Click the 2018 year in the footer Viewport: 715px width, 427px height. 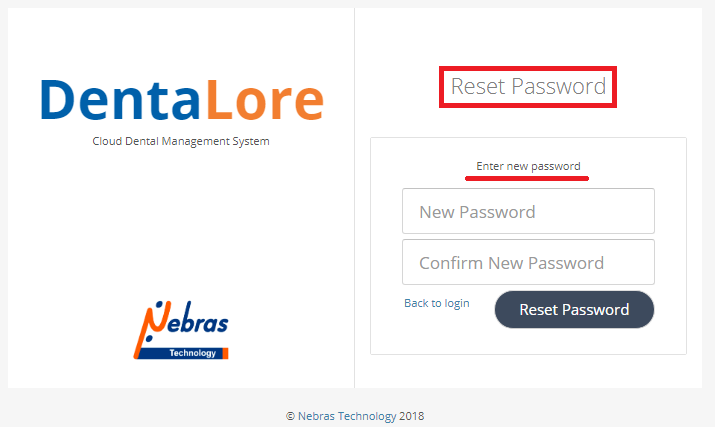click(413, 416)
